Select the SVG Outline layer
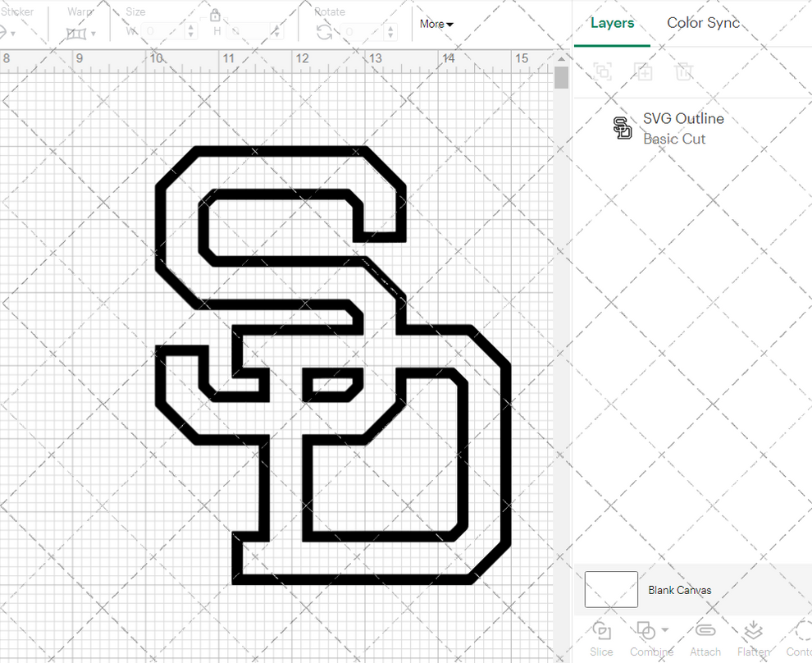The image size is (812, 663). (x=684, y=118)
